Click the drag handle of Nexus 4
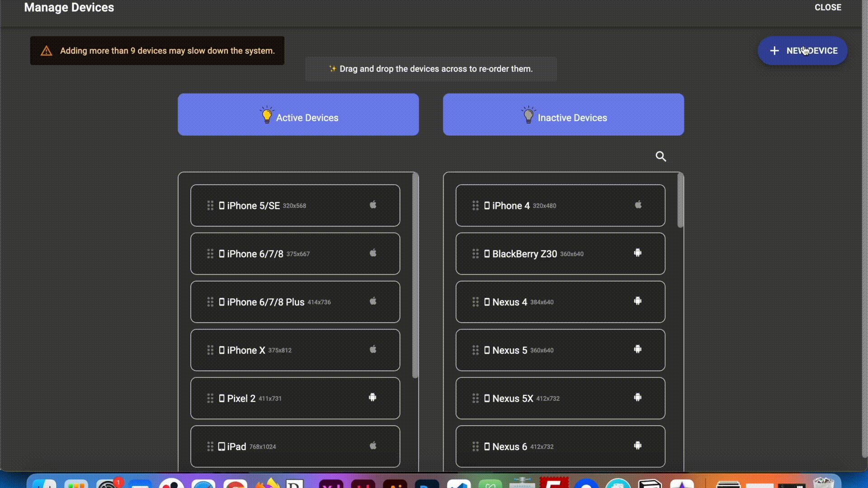Screen dimensions: 868x488 click(475, 302)
